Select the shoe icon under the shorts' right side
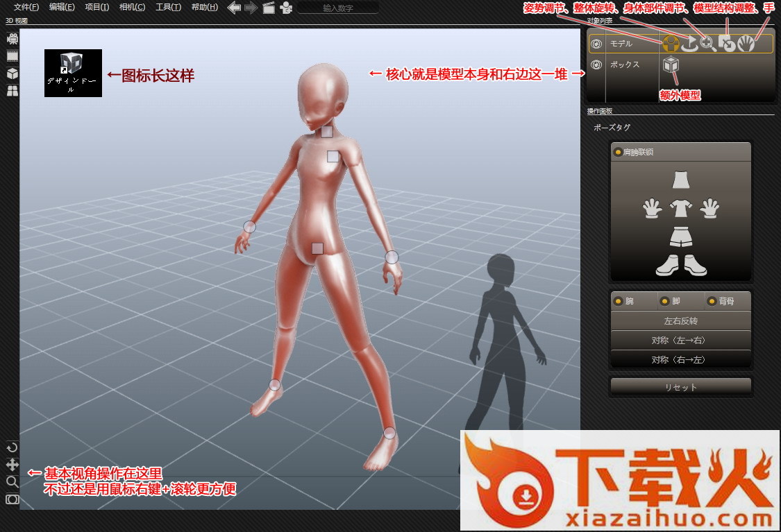The height and width of the screenshot is (532, 781). [695, 265]
